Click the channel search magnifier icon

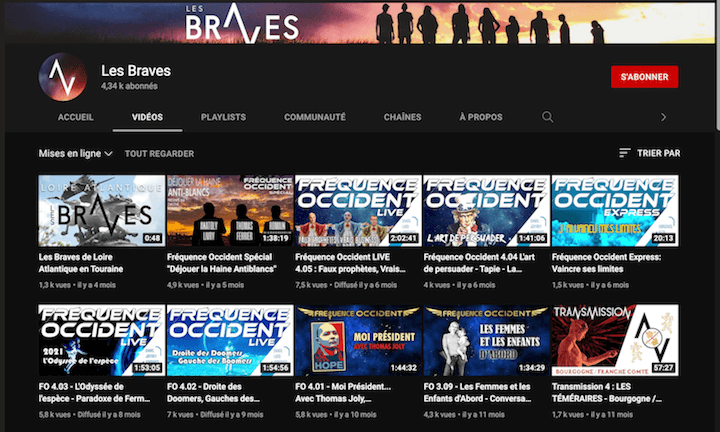pyautogui.click(x=547, y=117)
